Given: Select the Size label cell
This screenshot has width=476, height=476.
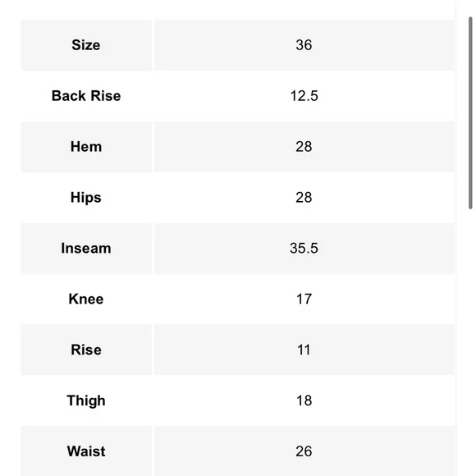Looking at the screenshot, I should coord(86,45).
